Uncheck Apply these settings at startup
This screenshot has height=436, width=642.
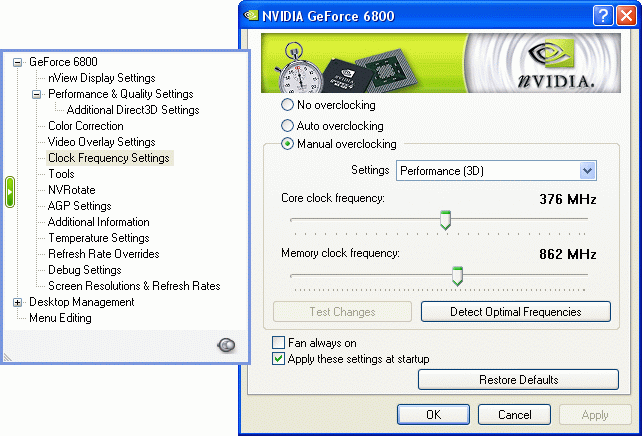click(279, 358)
